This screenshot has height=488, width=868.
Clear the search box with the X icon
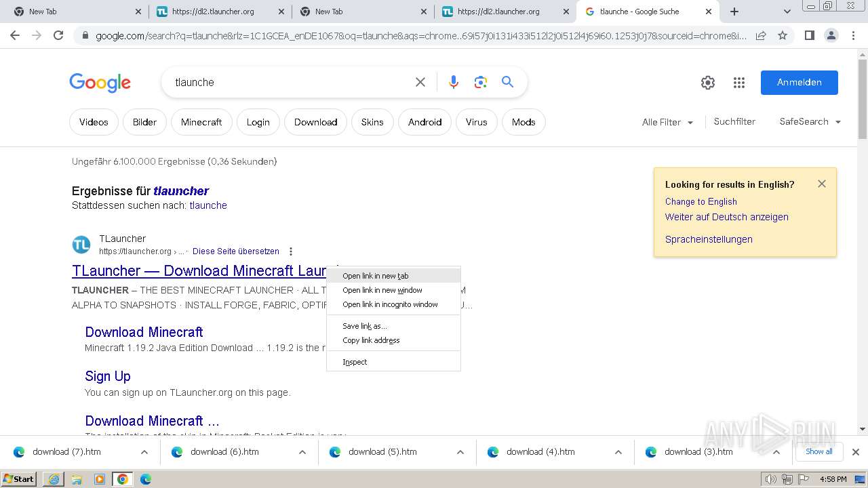click(x=420, y=82)
